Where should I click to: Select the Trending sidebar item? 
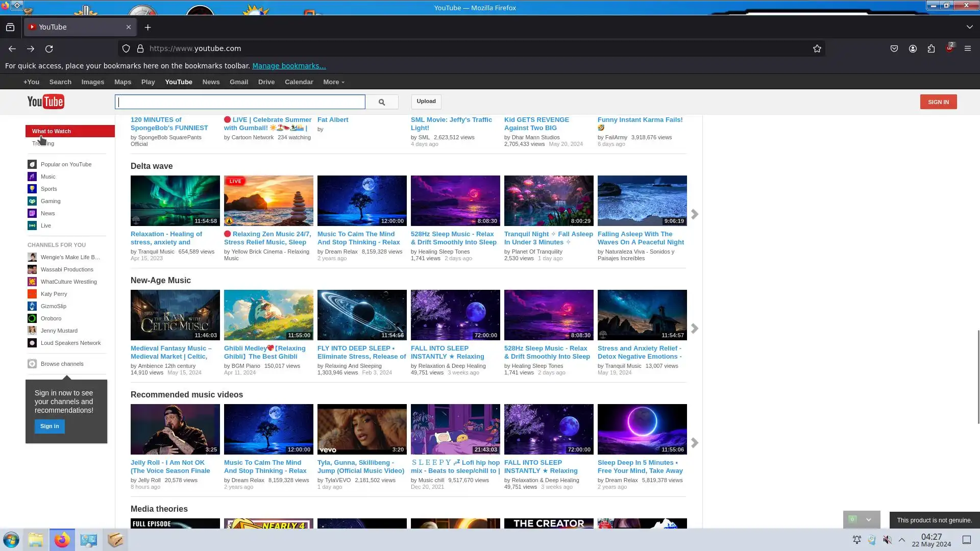click(x=43, y=144)
